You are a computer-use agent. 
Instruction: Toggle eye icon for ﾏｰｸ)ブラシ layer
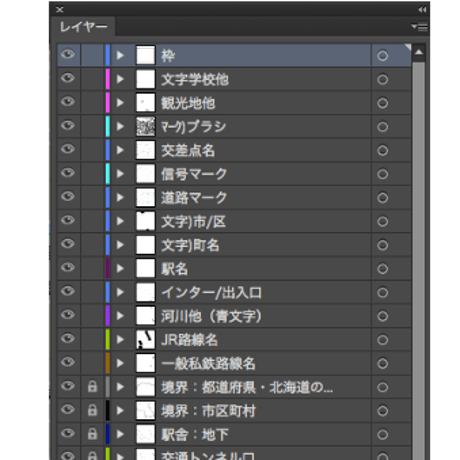(68, 126)
